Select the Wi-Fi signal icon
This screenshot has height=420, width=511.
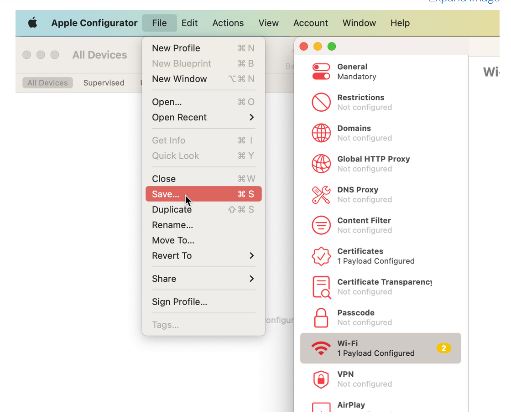point(321,348)
